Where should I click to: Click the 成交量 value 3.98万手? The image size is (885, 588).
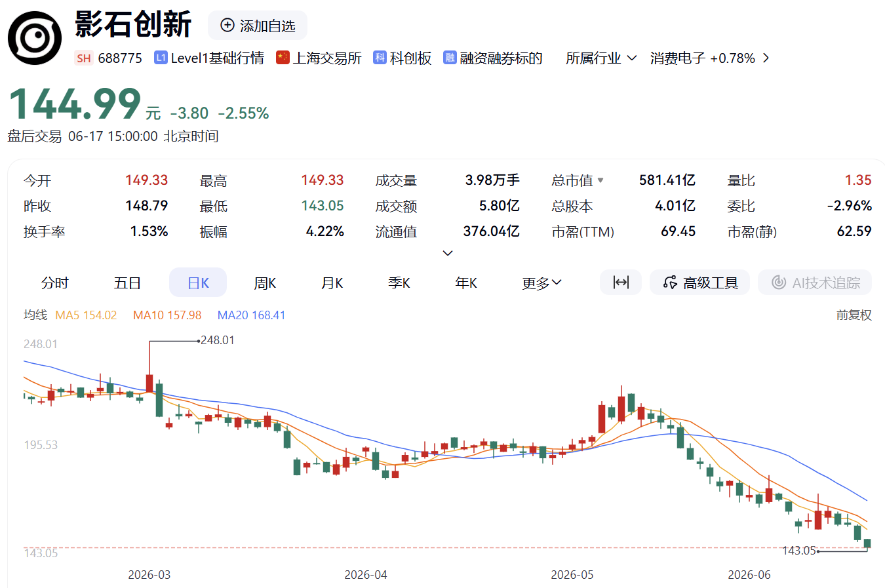[x=492, y=180]
